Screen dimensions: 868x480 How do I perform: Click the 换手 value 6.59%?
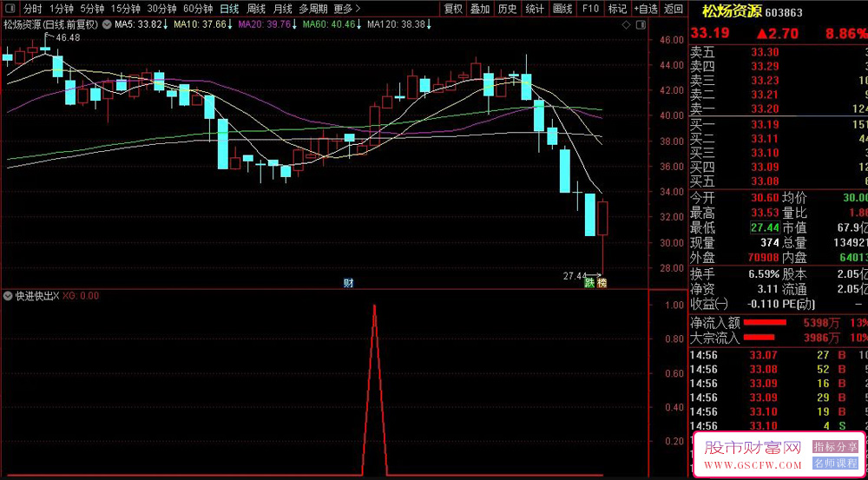[763, 274]
